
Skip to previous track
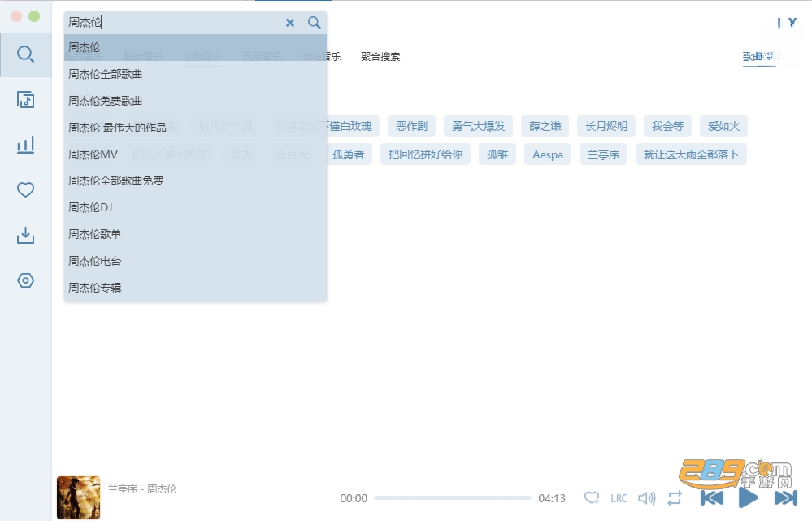712,498
